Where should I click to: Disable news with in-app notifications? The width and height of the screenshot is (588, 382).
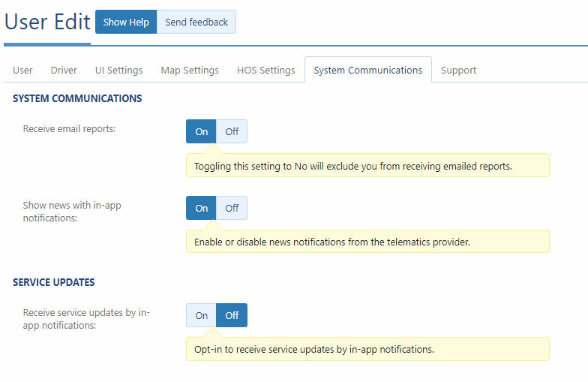[232, 208]
